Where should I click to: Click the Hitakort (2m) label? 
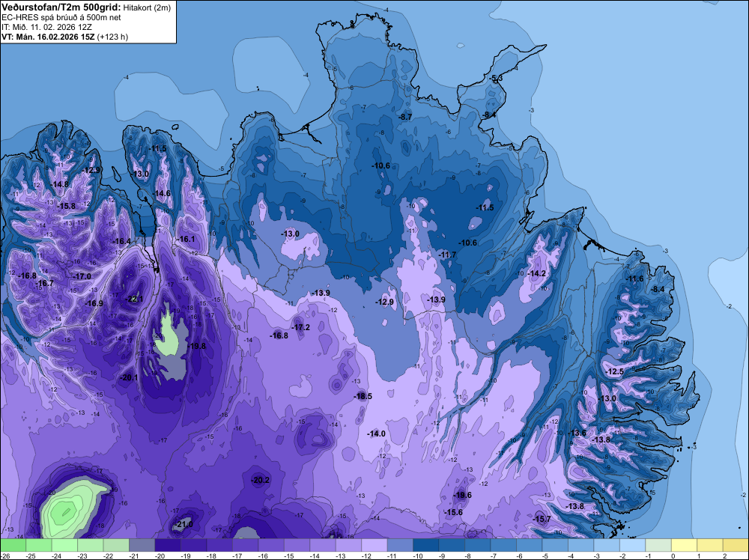(x=146, y=8)
